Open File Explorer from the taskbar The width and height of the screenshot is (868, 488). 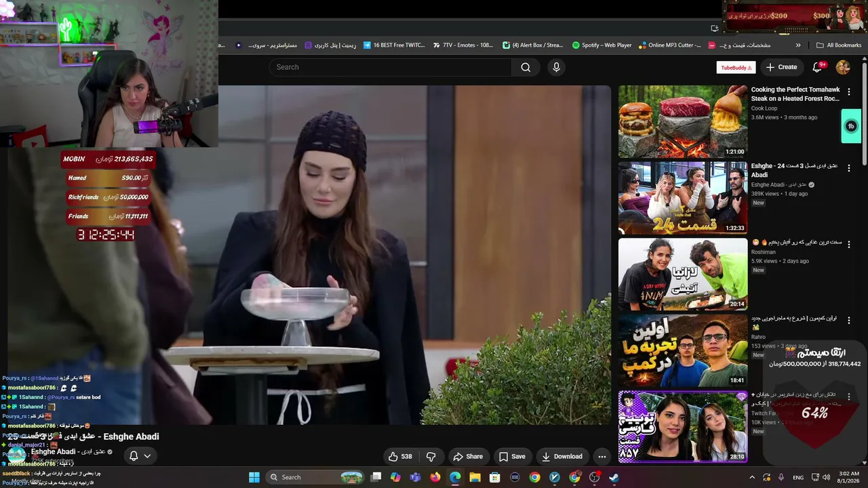point(475,477)
